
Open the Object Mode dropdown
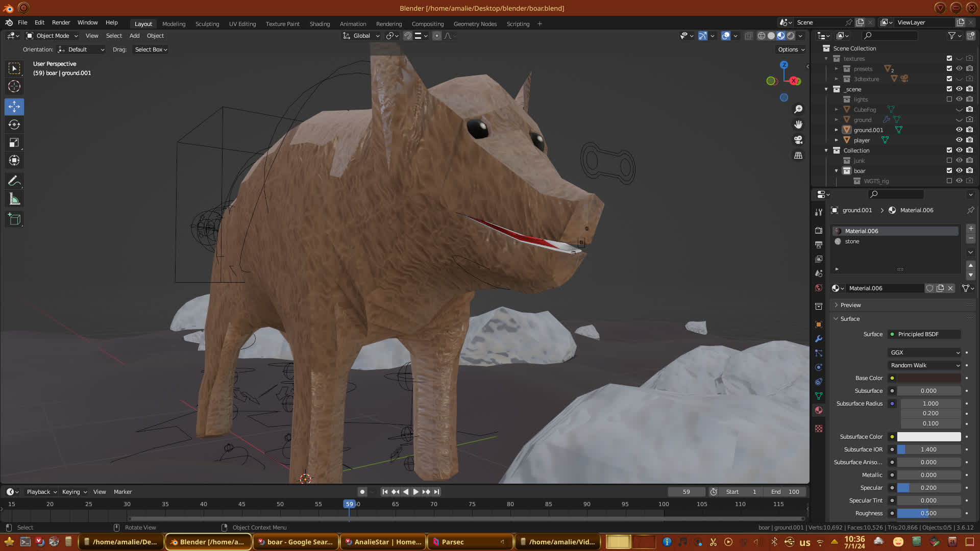pos(52,36)
